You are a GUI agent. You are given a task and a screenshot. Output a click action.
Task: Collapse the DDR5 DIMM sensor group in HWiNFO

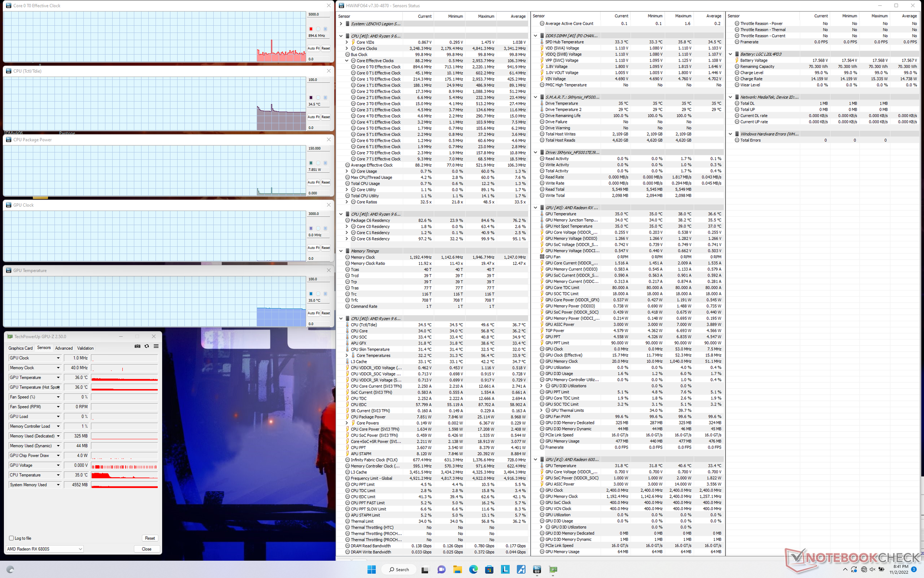(x=536, y=36)
